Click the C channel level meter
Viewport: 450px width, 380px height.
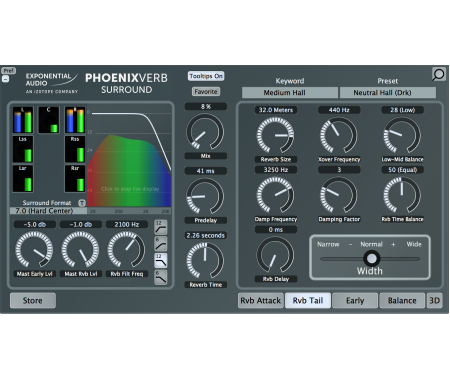49,120
